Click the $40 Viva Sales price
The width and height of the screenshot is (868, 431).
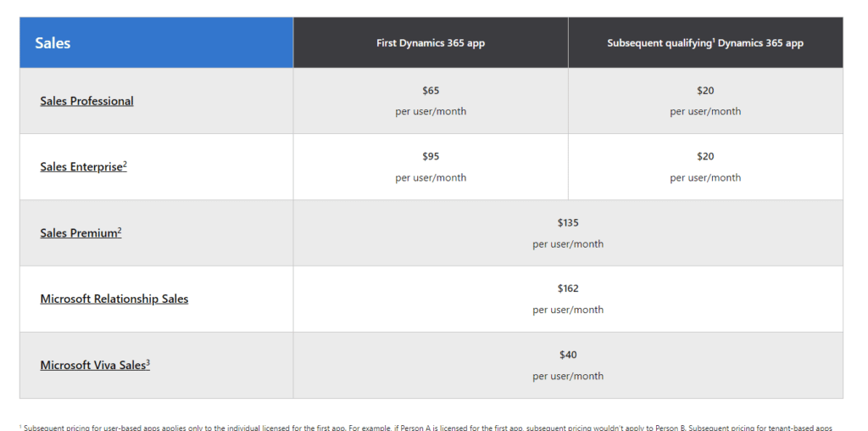click(568, 355)
